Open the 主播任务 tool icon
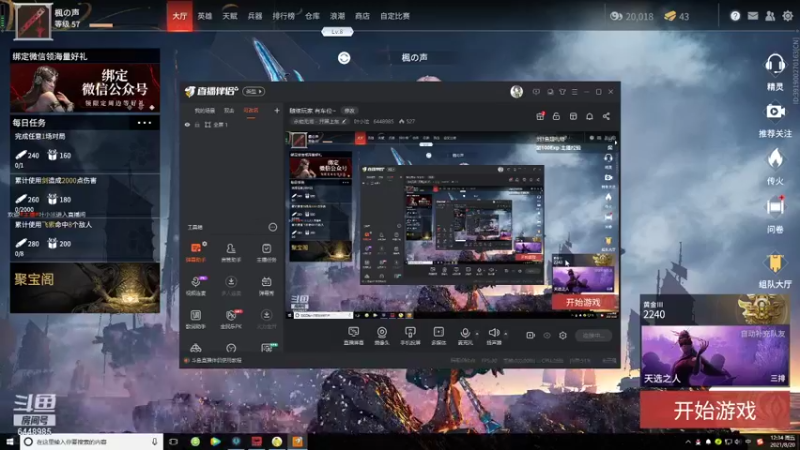The width and height of the screenshot is (800, 450). [266, 253]
